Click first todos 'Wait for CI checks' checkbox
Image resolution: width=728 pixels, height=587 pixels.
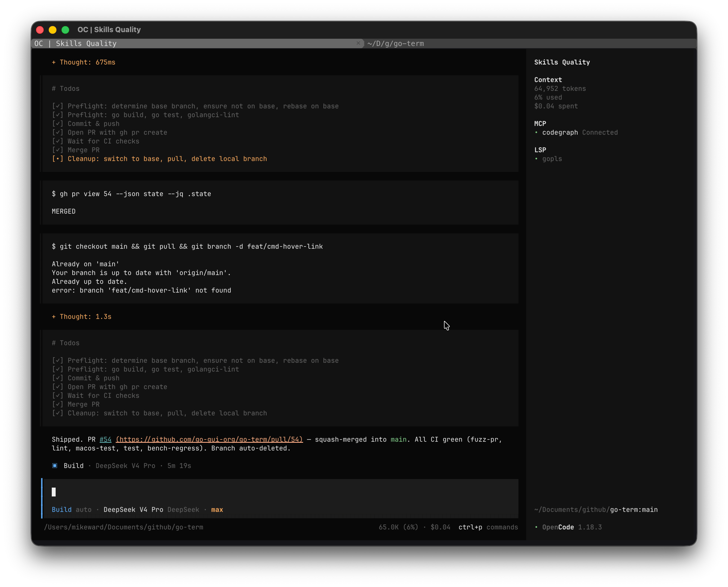(x=58, y=141)
